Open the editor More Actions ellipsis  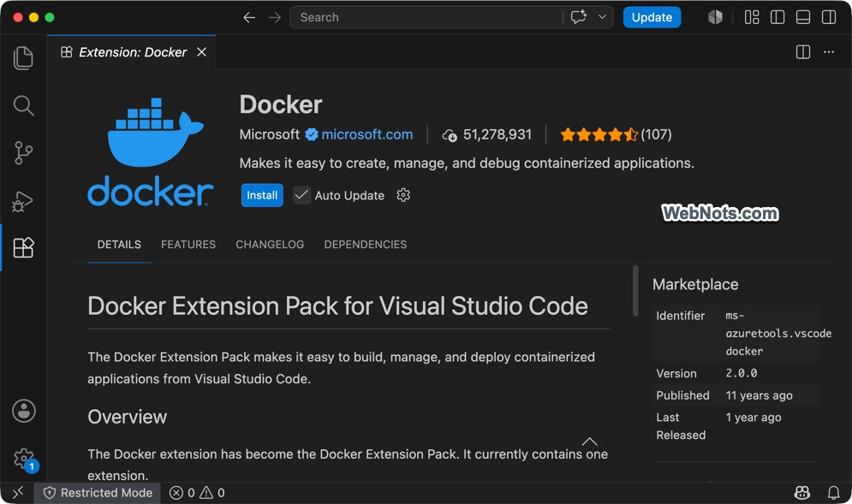(x=829, y=52)
